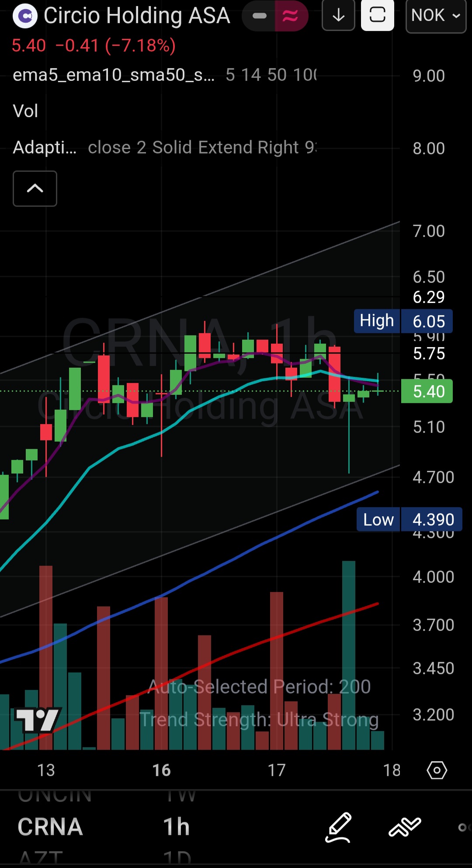472x868 pixels.
Task: Open the NOK currency dropdown
Action: pyautogui.click(x=436, y=16)
